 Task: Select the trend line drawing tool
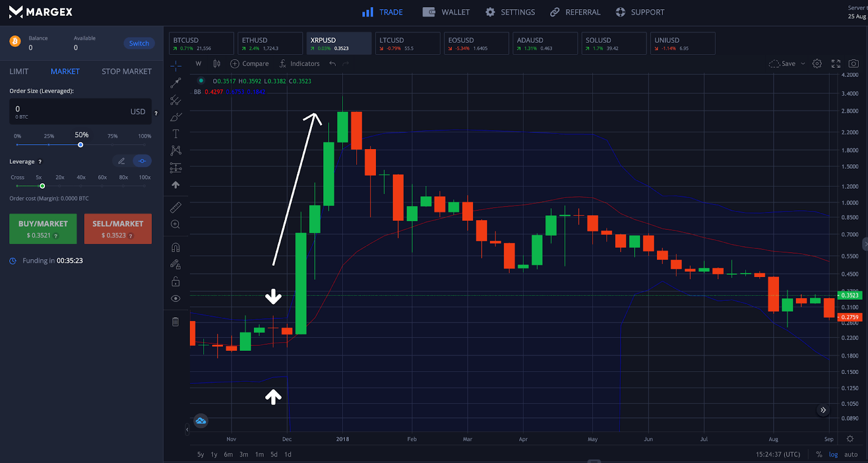(176, 83)
